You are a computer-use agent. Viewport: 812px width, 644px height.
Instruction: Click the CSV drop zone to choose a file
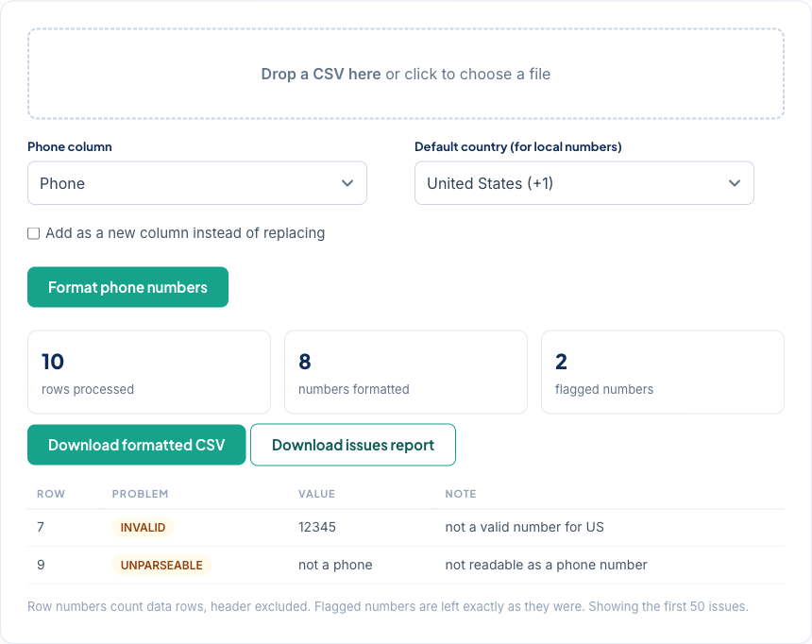pos(405,74)
